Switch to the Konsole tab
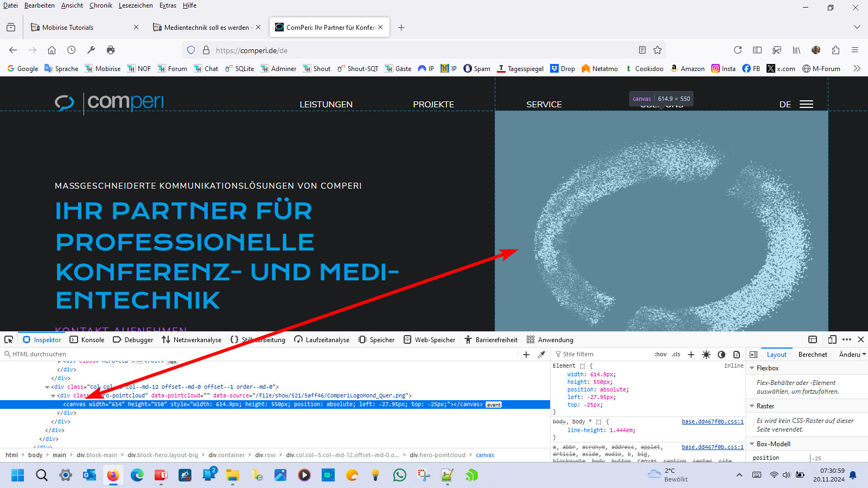The height and width of the screenshot is (488, 868). pyautogui.click(x=87, y=340)
